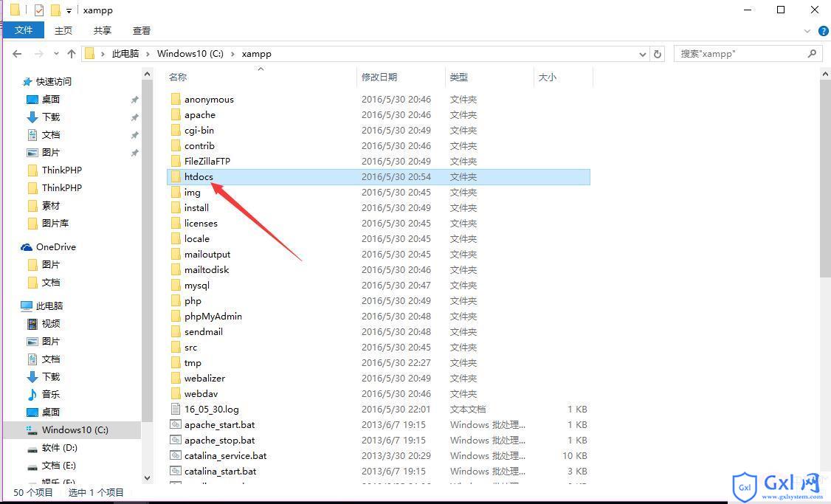Click the 16_05_30.log text file icon

(x=176, y=409)
